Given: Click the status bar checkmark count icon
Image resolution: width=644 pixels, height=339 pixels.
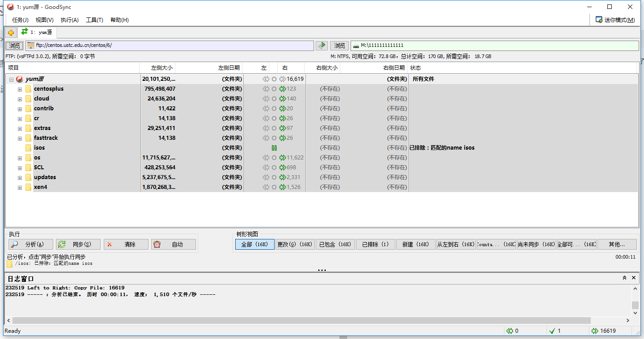Looking at the screenshot, I should pyautogui.click(x=552, y=331).
